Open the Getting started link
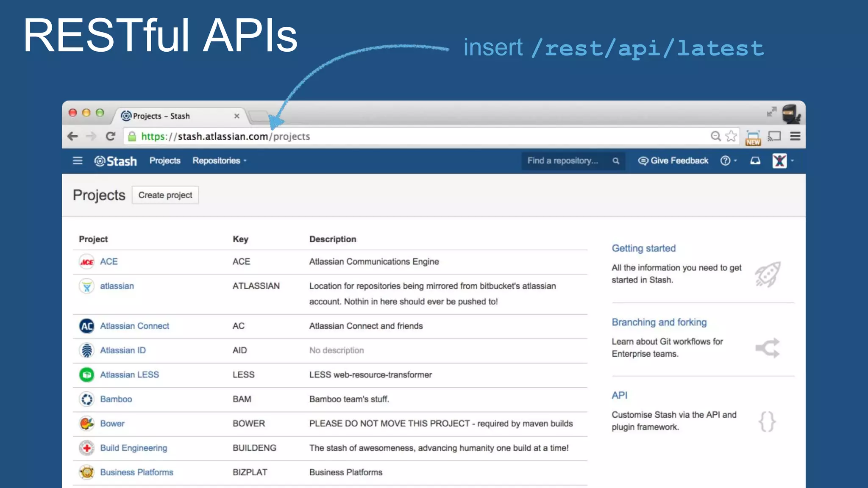 click(644, 248)
